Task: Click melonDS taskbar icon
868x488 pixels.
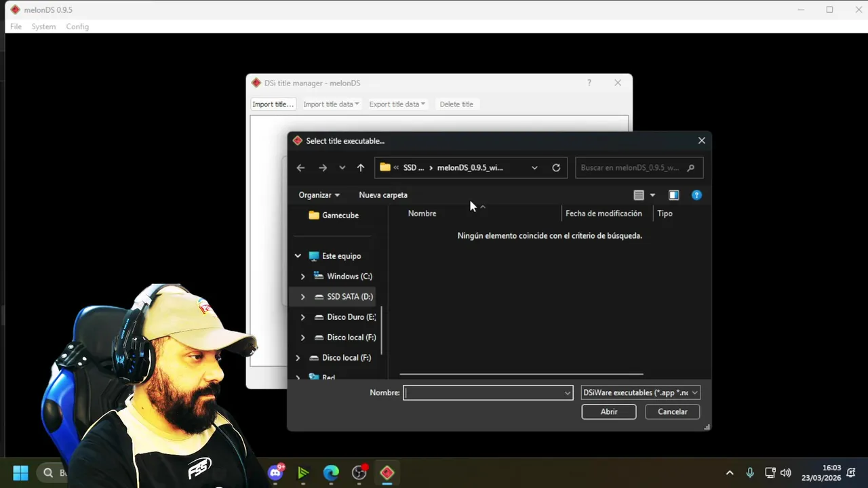Action: coord(387,472)
